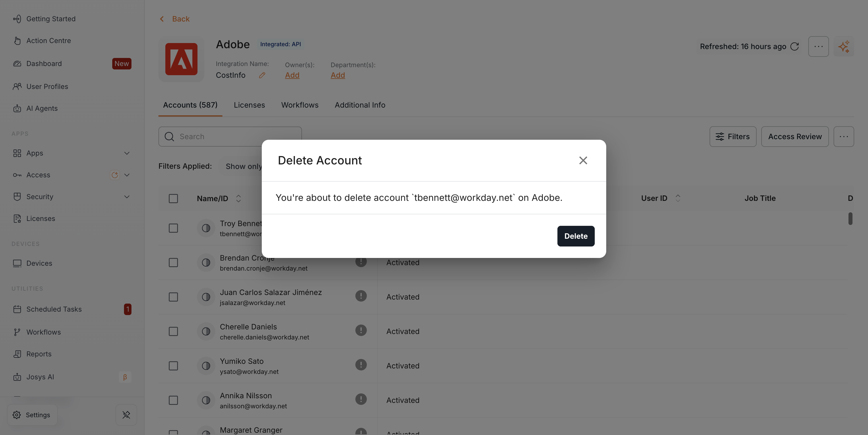Click the unpin sidebar icon
Screen dimensions: 868x435
(126, 415)
